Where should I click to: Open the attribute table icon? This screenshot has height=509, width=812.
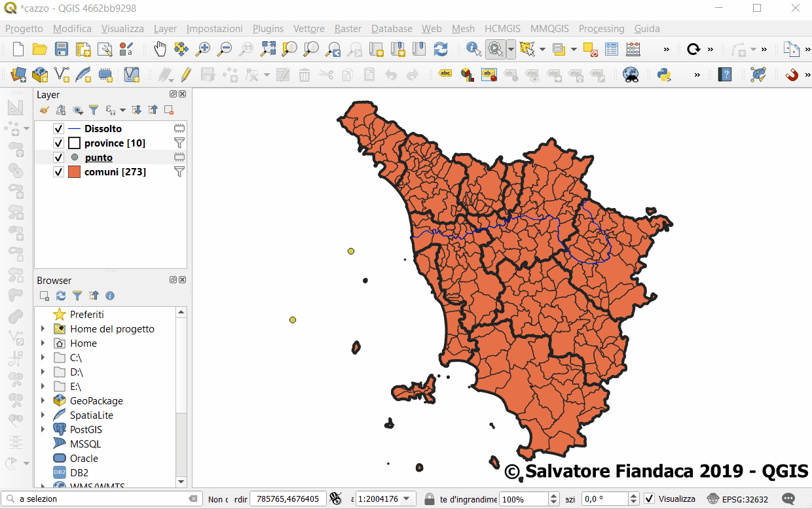pyautogui.click(x=612, y=49)
